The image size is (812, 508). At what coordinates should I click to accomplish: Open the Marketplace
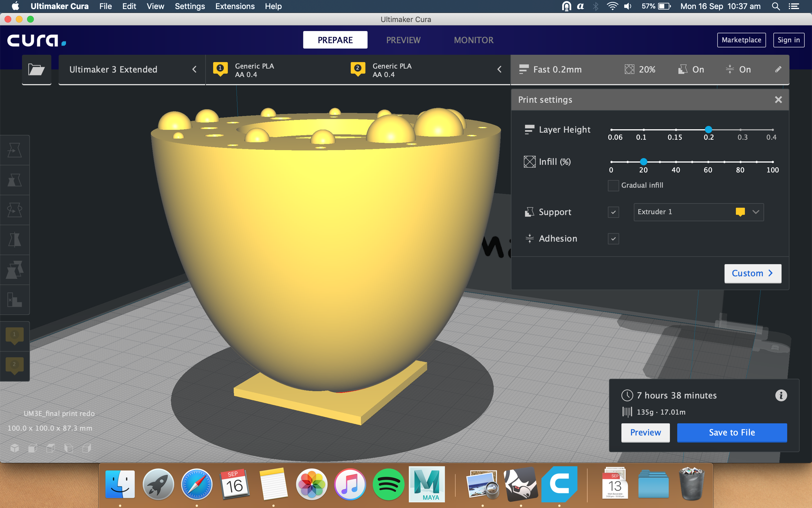tap(741, 40)
